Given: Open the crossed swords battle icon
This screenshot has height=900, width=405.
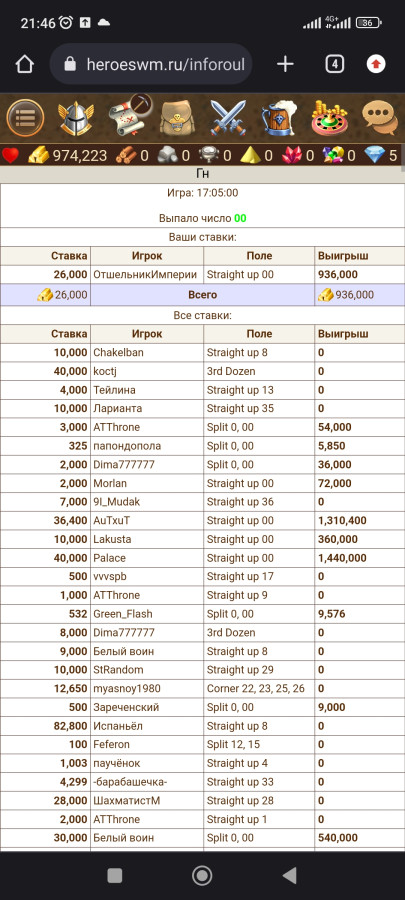Looking at the screenshot, I should [x=228, y=118].
